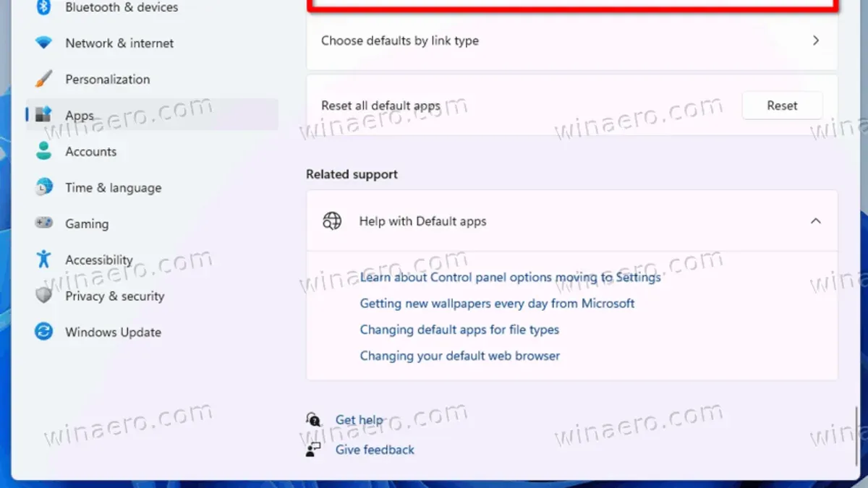Click the Give feedback person icon
The height and width of the screenshot is (488, 868).
pyautogui.click(x=313, y=450)
